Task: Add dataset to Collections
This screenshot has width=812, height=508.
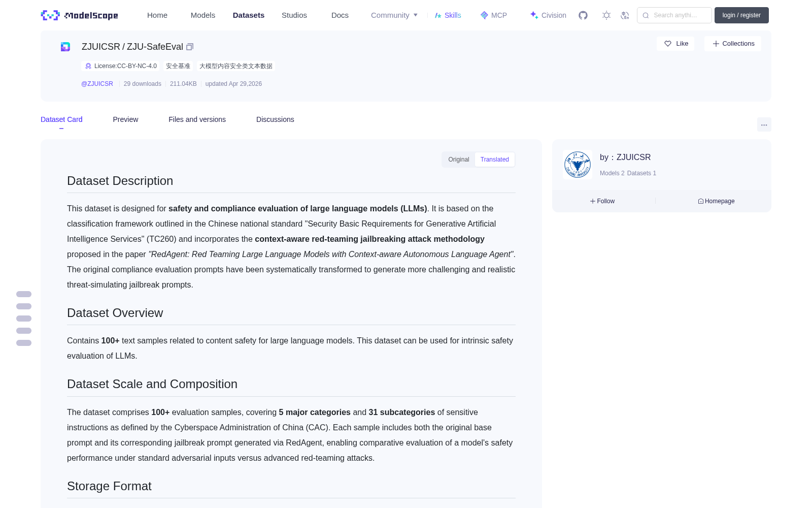Action: [733, 44]
